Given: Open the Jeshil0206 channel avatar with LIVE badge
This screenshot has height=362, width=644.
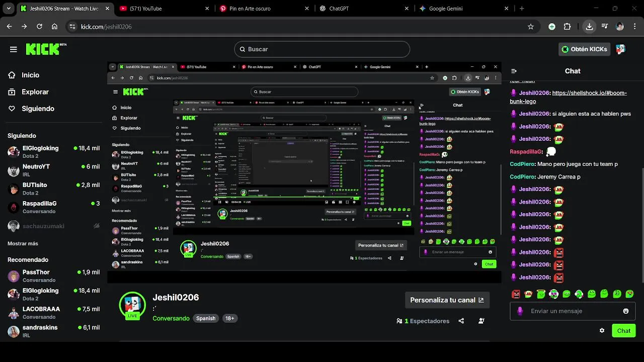Looking at the screenshot, I should [x=132, y=305].
